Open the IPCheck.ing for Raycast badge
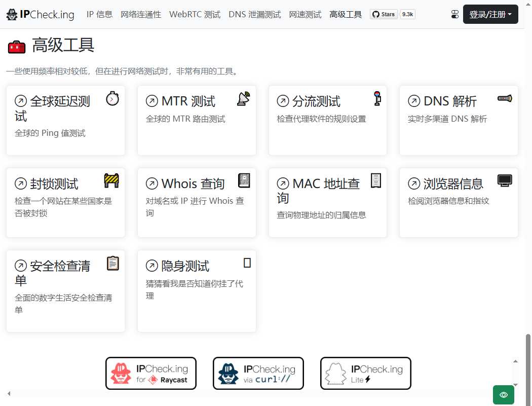Viewport: 532px width, 406px height. point(150,373)
